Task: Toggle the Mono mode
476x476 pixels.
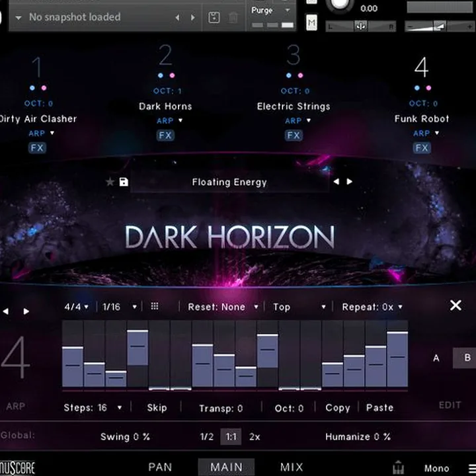Action: (436, 469)
